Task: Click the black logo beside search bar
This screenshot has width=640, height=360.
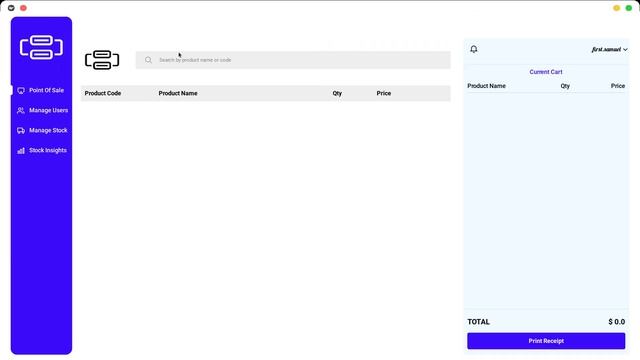Action: 102,60
